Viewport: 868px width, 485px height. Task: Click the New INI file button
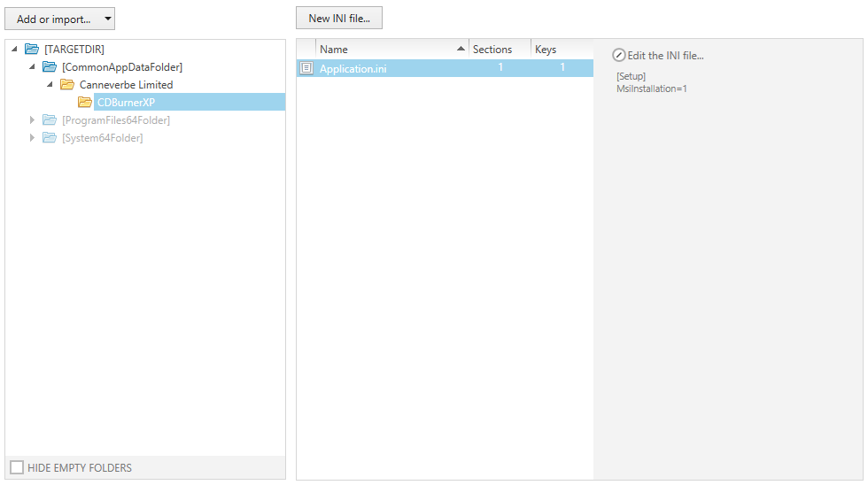[339, 19]
